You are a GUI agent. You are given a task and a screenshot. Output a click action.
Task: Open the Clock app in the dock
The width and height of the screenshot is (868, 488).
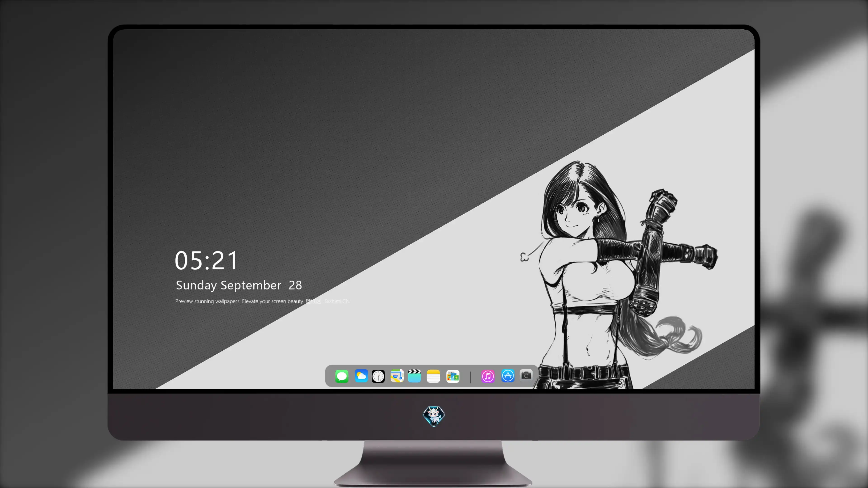pyautogui.click(x=378, y=376)
